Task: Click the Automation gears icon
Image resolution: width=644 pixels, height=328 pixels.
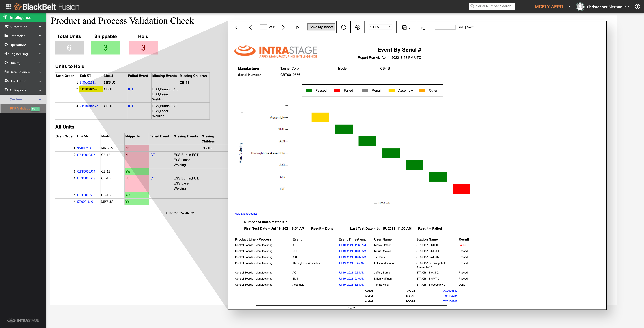Action: click(x=6, y=27)
